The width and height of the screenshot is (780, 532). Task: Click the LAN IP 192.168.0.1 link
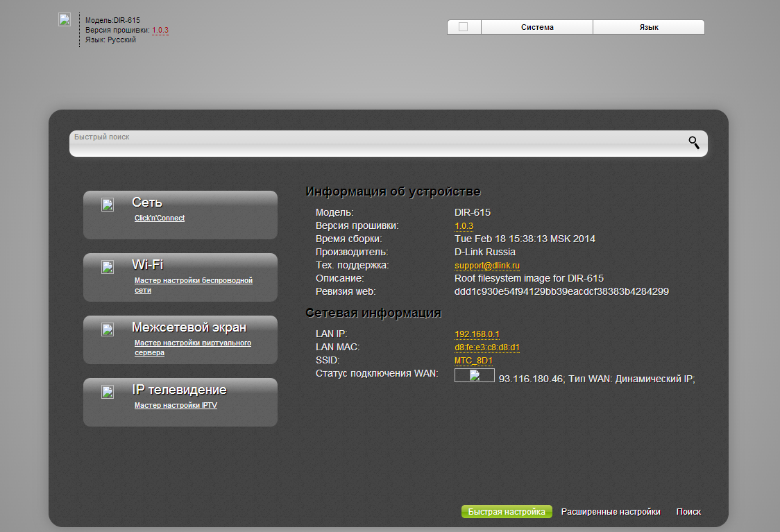pyautogui.click(x=477, y=334)
